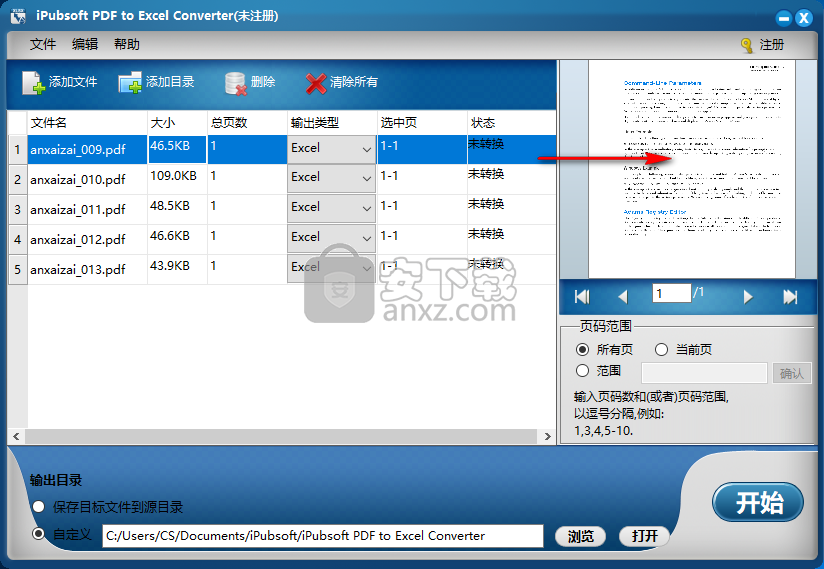824x569 pixels.
Task: Choose 保存目标文件到源目录 radio option
Action: point(38,507)
